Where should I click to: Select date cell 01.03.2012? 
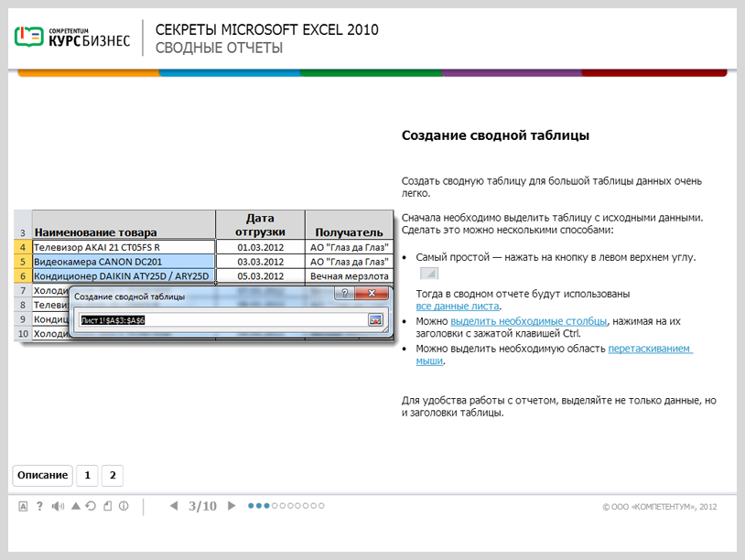pos(260,247)
